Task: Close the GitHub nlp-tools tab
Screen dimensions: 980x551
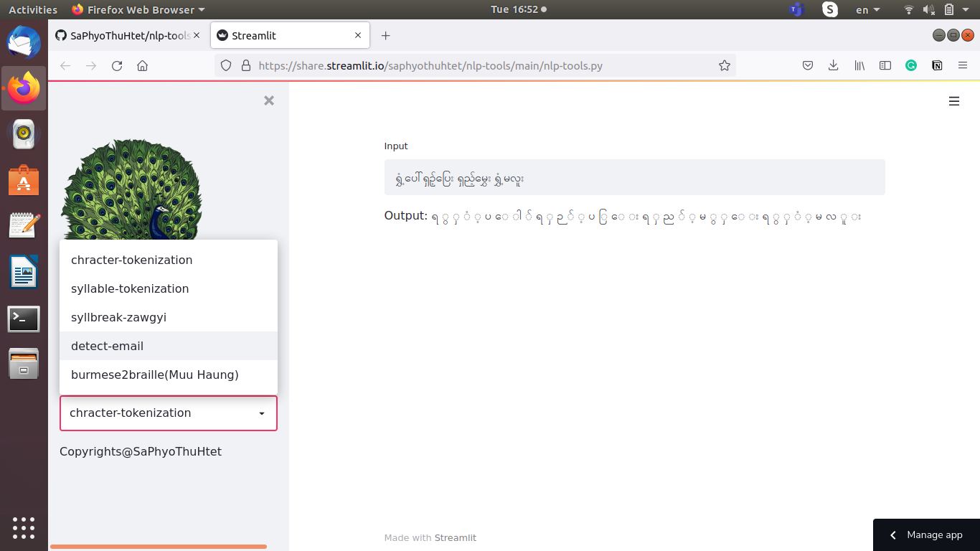Action: (197, 35)
